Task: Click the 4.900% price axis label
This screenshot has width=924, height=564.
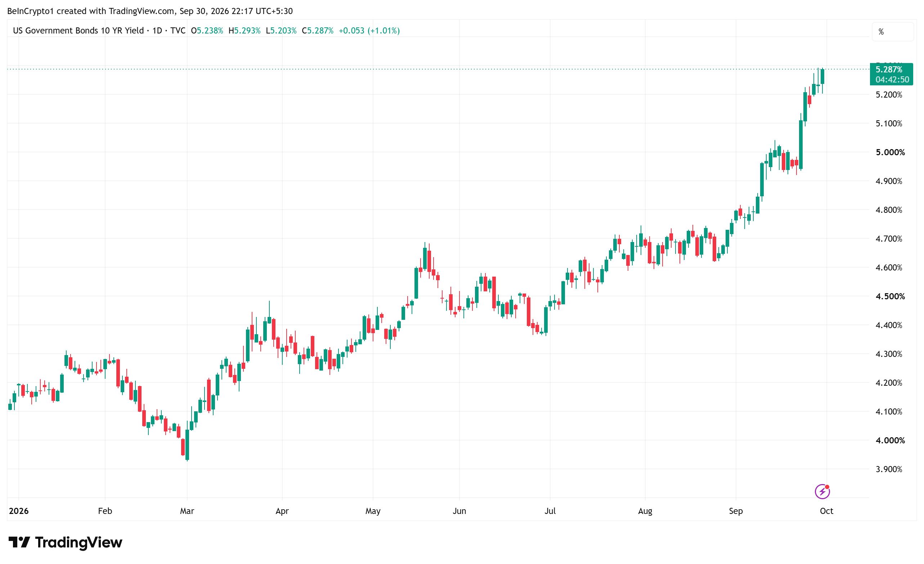Action: [889, 181]
